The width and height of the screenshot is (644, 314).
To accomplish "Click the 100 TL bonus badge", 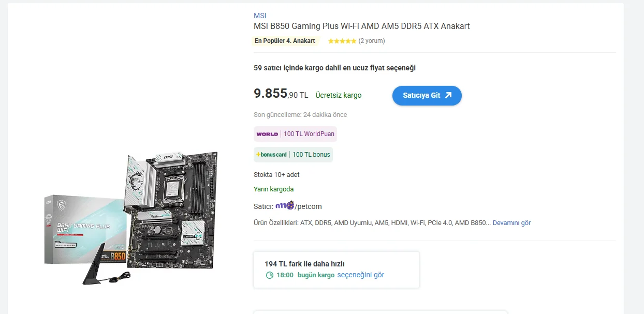I will tap(293, 155).
